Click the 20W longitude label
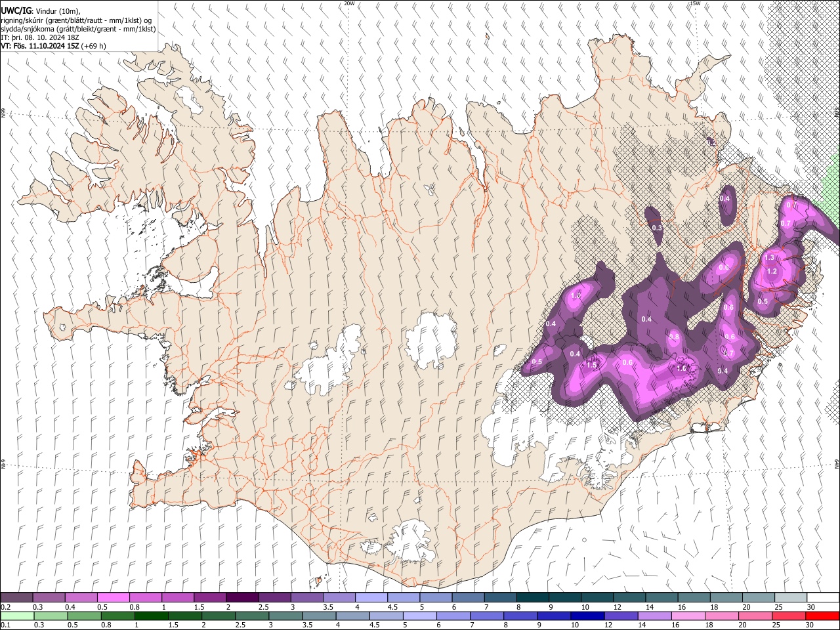The height and width of the screenshot is (630, 840). (x=349, y=3)
